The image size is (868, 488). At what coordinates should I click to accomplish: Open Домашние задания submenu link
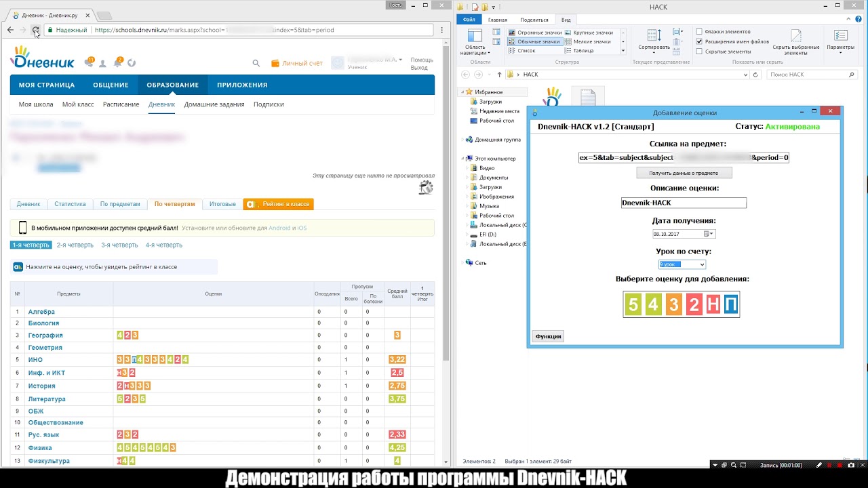tap(214, 104)
